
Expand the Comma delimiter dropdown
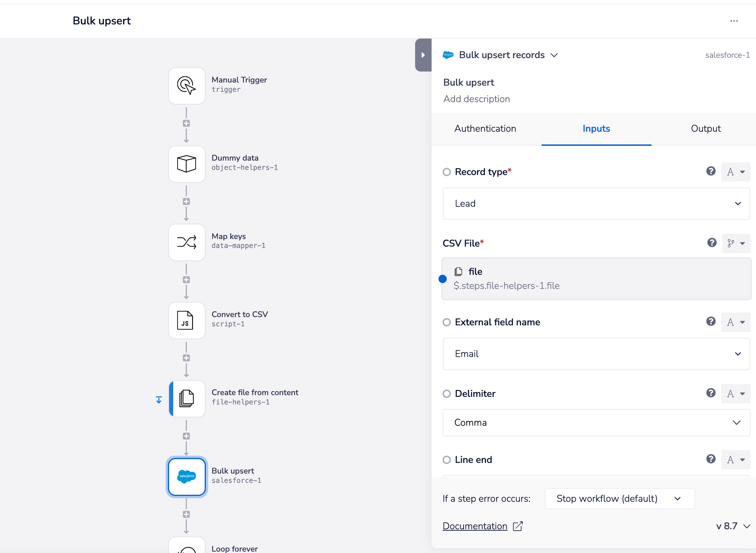pyautogui.click(x=596, y=423)
